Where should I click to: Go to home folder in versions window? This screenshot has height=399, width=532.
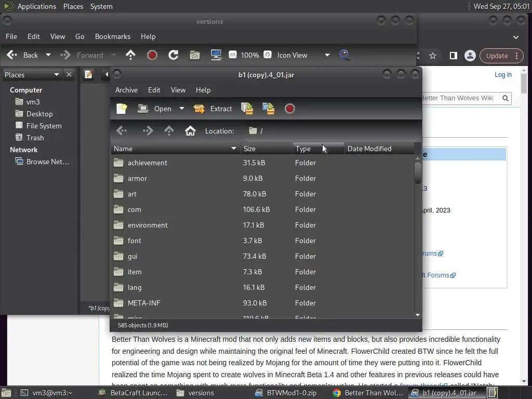click(195, 55)
